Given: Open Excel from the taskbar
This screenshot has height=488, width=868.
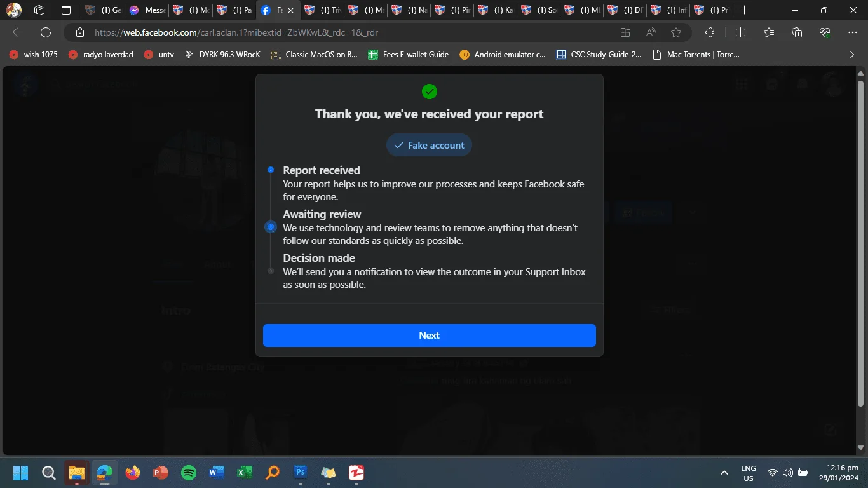Looking at the screenshot, I should tap(245, 473).
